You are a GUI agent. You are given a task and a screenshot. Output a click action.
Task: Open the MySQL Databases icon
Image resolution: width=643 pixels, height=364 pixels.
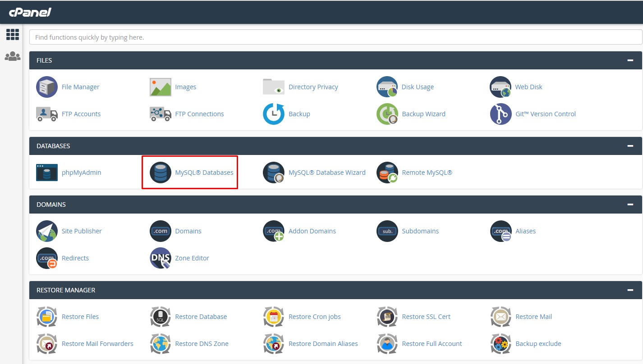(161, 173)
